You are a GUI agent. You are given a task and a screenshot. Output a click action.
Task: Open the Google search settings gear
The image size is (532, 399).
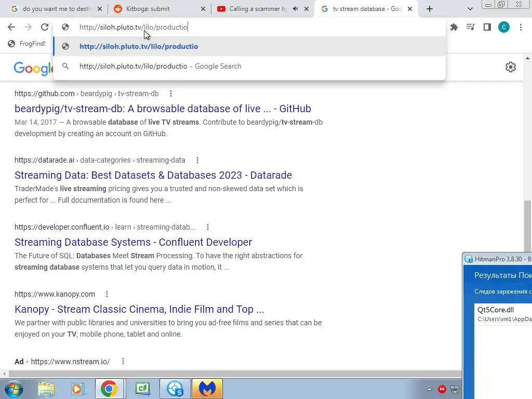pyautogui.click(x=511, y=67)
